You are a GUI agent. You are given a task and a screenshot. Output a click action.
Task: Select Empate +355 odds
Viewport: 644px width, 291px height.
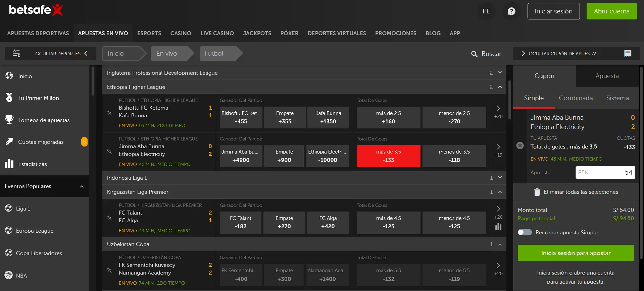[285, 117]
